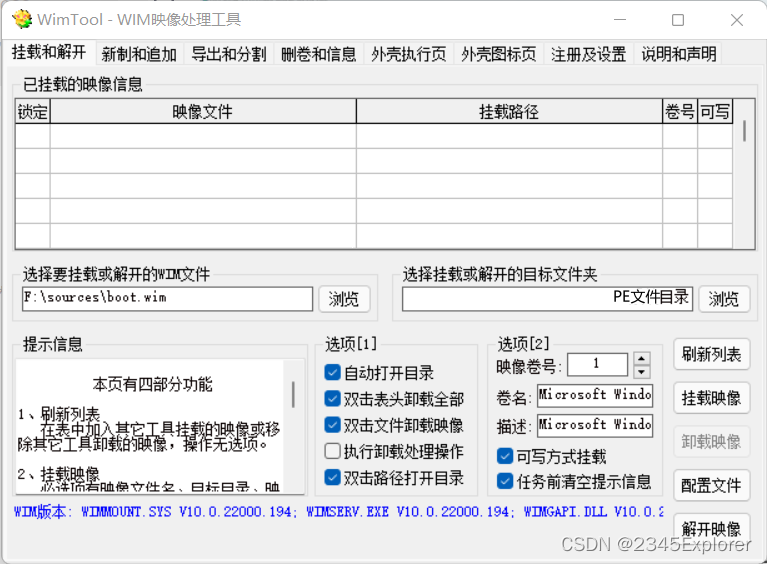Click the WIM版本 status line text
Image resolution: width=767 pixels, height=564 pixels.
[x=338, y=512]
